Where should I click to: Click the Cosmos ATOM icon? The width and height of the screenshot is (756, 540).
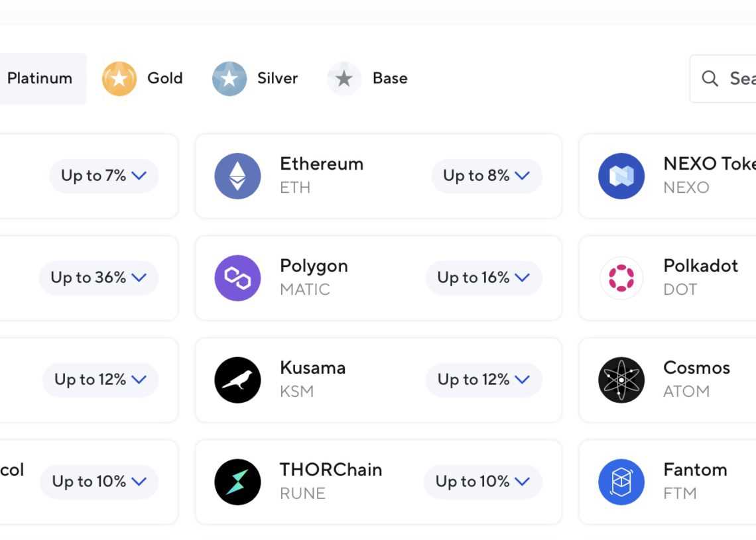tap(621, 380)
